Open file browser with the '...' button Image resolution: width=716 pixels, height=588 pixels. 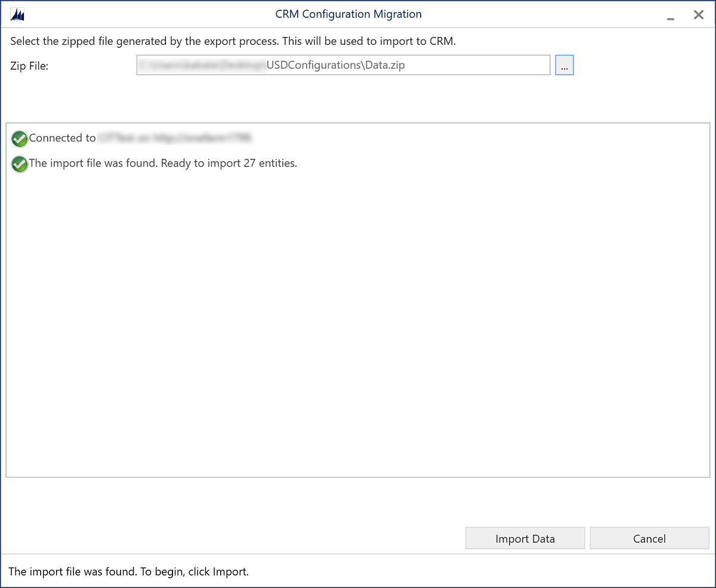pyautogui.click(x=564, y=65)
